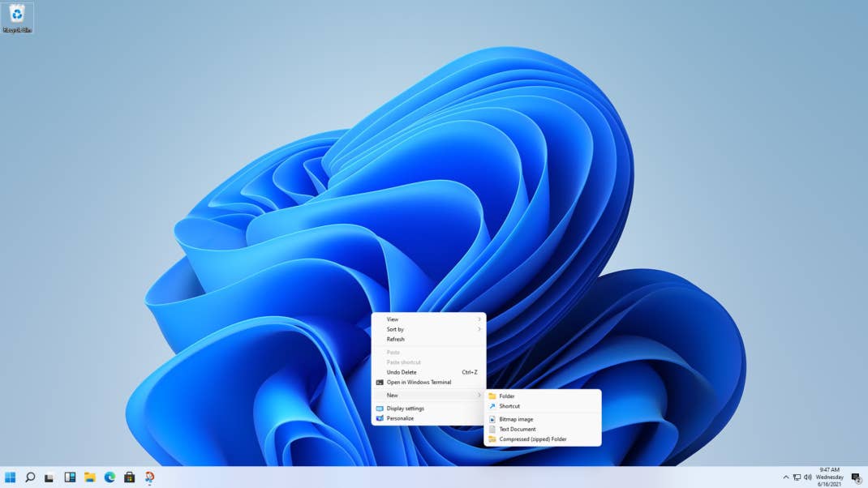This screenshot has width=868, height=488.
Task: Open Task View on the taskbar
Action: tap(49, 477)
